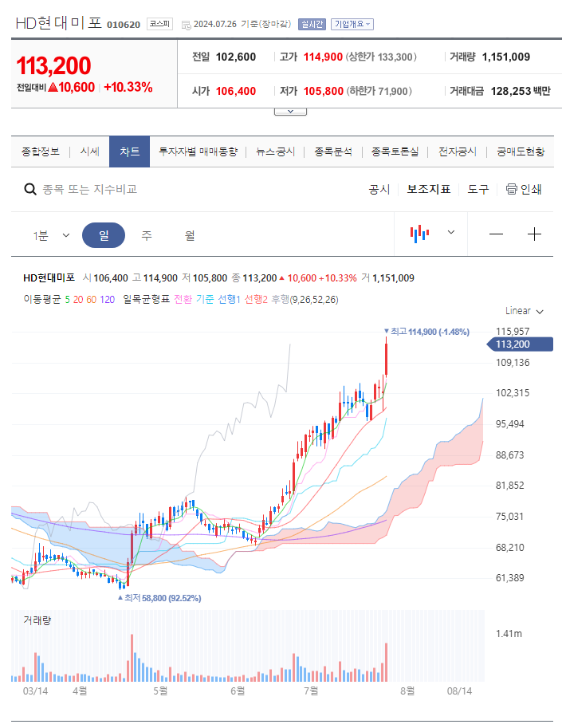Open the Linear scale dropdown
The image size is (562, 728).
pyautogui.click(x=522, y=311)
